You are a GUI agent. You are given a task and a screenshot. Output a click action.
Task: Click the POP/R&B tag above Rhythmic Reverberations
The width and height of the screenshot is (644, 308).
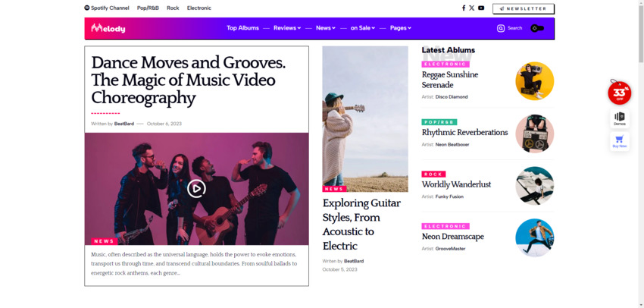point(439,122)
